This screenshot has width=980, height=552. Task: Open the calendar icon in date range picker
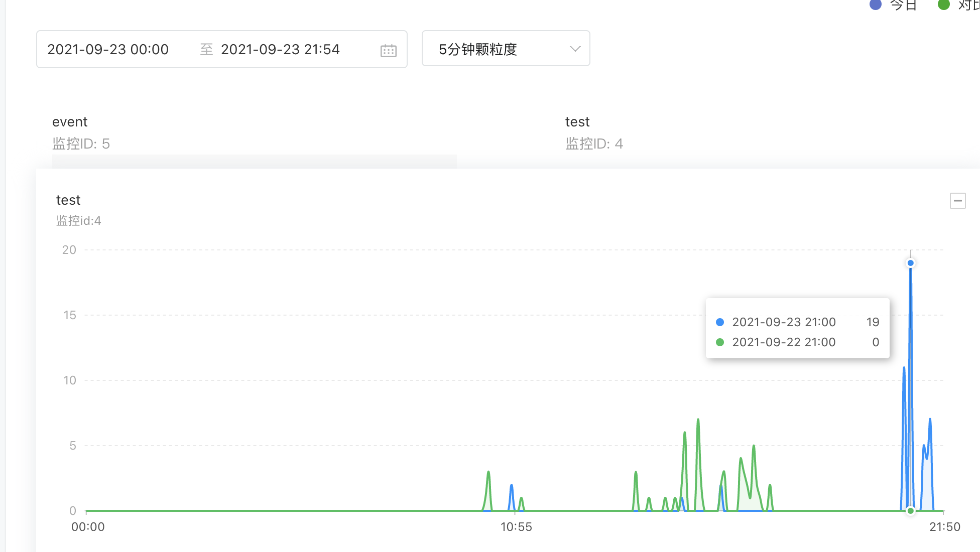coord(388,50)
